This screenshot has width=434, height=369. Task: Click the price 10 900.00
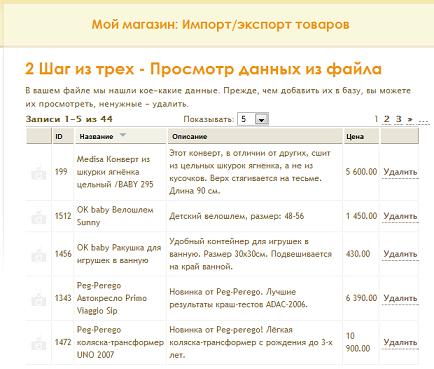tap(358, 342)
